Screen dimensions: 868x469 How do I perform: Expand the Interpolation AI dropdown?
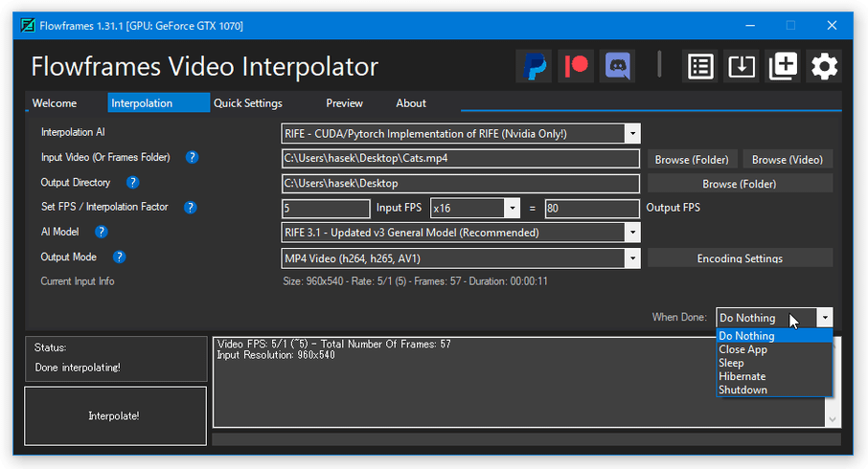click(x=632, y=134)
